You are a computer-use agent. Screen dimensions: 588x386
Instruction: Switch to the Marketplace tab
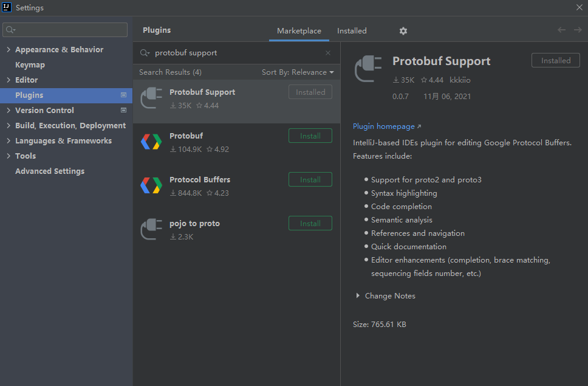299,31
